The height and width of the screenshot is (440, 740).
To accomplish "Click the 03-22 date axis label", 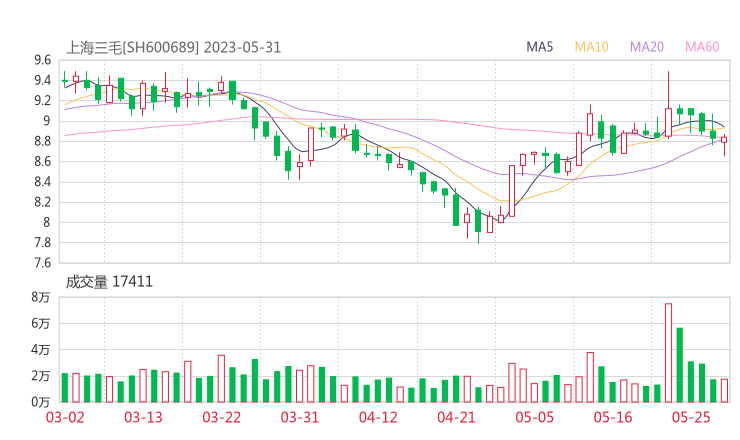I will click(222, 417).
